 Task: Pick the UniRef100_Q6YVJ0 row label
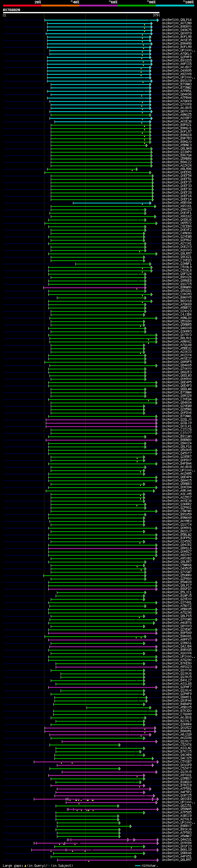[177, 111]
